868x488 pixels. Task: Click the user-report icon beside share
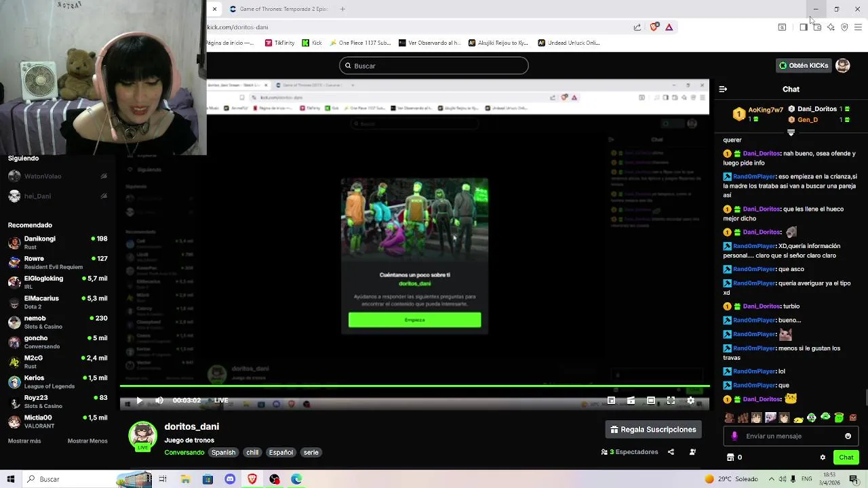coord(692,452)
